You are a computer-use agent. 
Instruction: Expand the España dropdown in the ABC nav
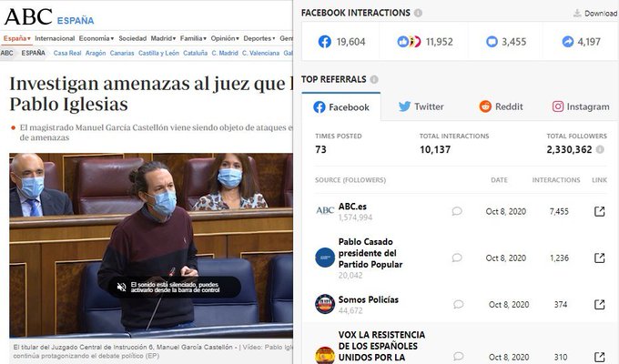[17, 38]
